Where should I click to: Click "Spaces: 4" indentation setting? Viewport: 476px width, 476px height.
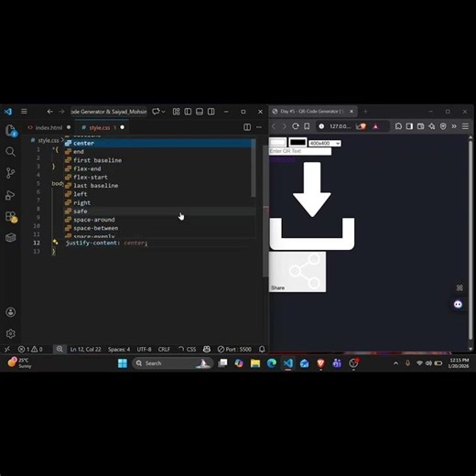(x=119, y=349)
